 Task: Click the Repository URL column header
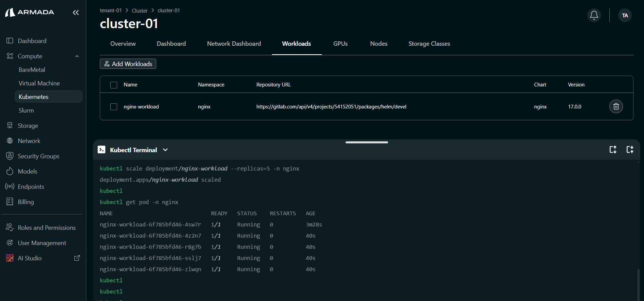[274, 85]
